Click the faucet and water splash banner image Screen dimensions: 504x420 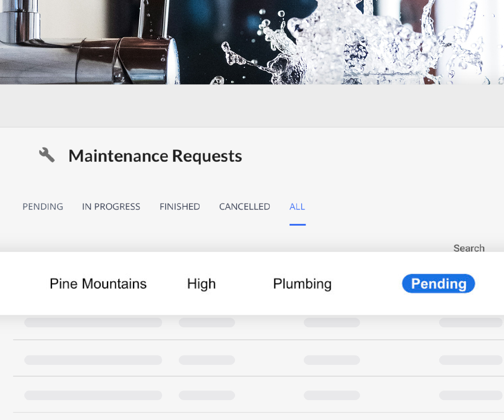252,42
